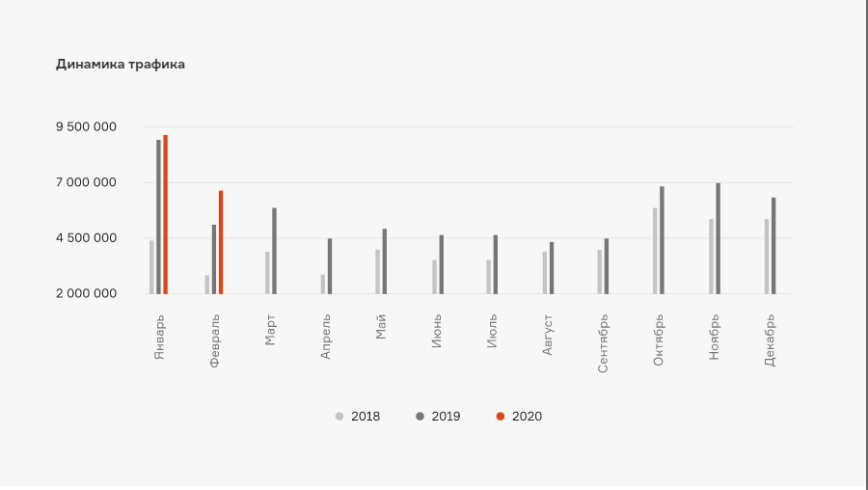868x490 pixels.
Task: Toggle the 2019 legend series
Action: 438,417
